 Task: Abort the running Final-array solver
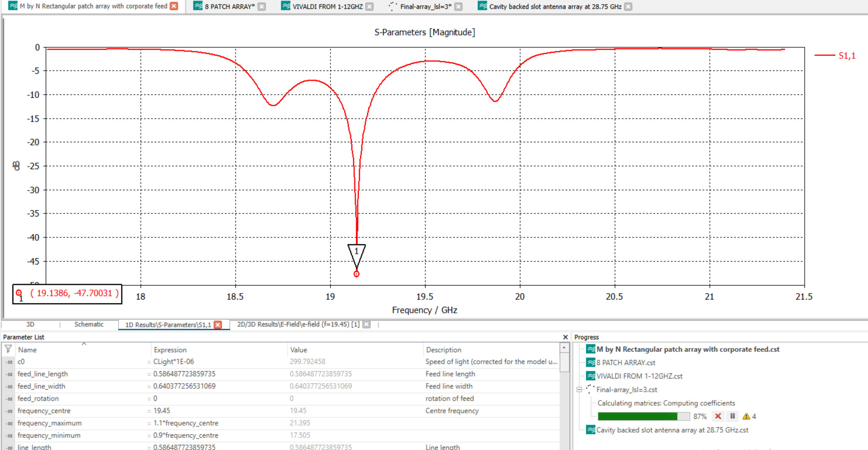coord(718,416)
